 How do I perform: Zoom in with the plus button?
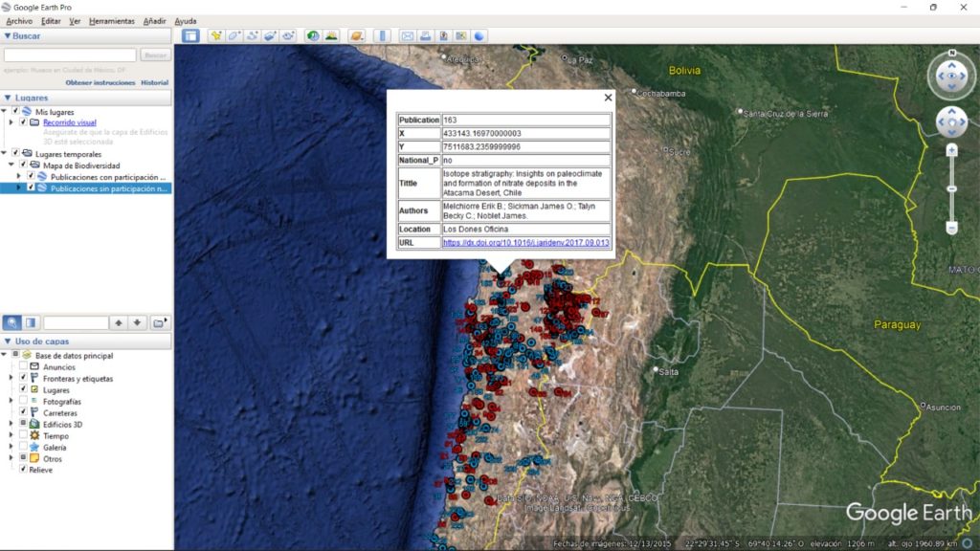coord(952,150)
